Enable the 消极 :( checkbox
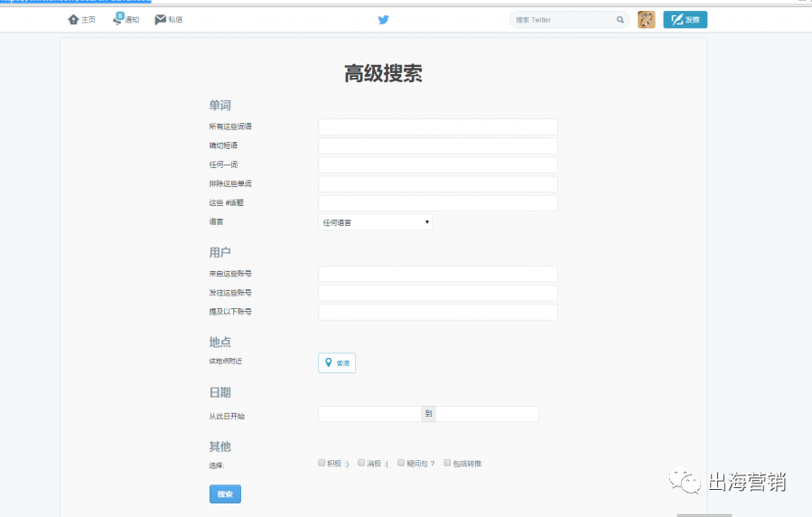Image resolution: width=812 pixels, height=517 pixels. click(x=361, y=463)
